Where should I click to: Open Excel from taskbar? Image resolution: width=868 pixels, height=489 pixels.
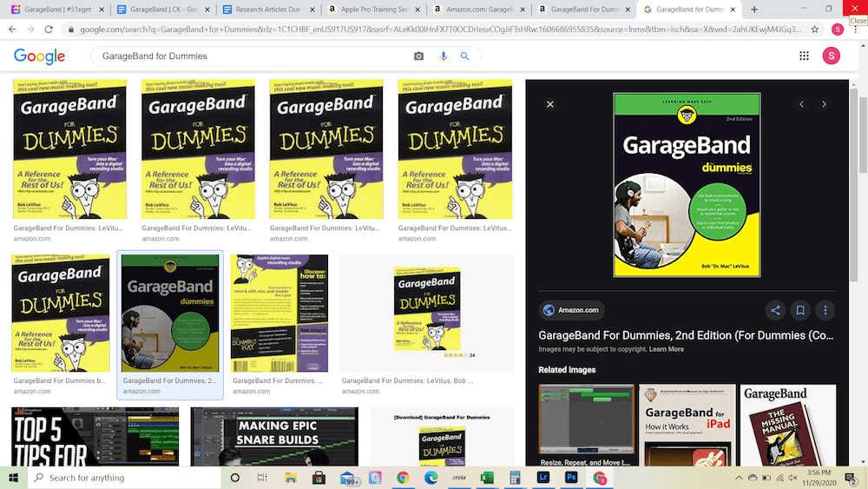click(487, 478)
